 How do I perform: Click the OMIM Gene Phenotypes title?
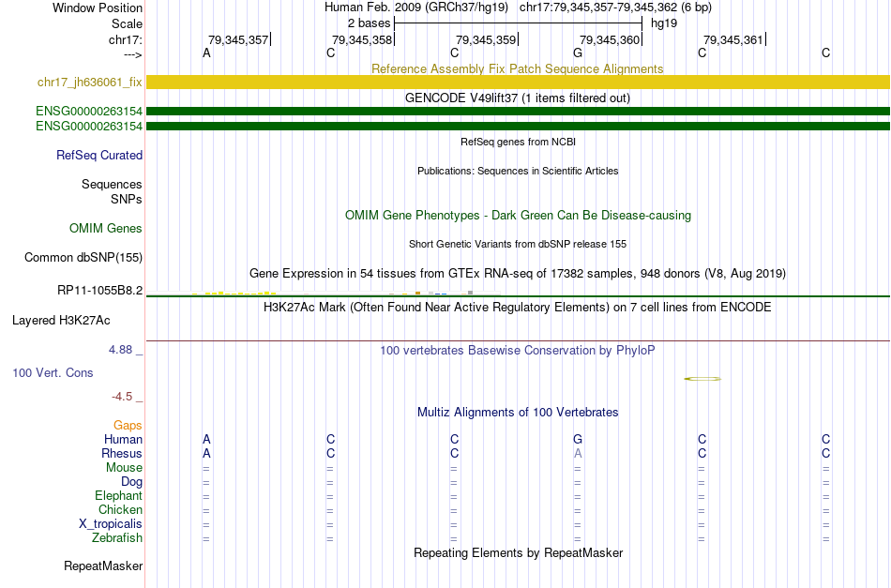point(518,216)
